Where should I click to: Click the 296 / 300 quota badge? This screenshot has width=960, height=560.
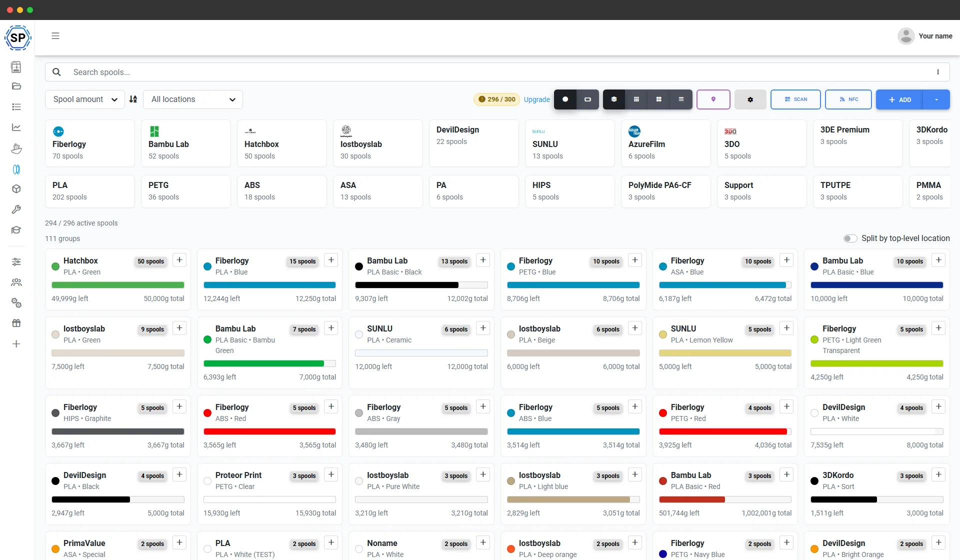point(497,99)
